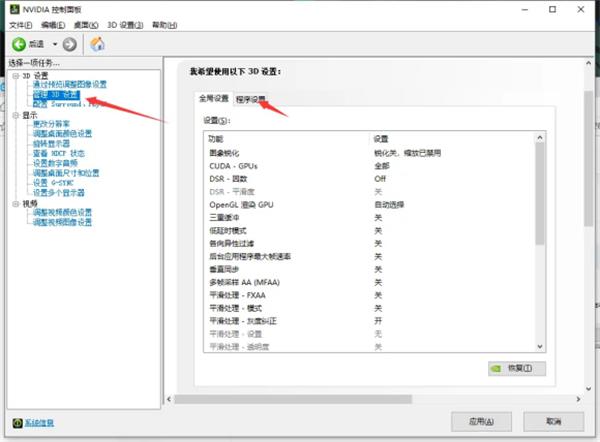Click the horizontal scrollbar's left arrow
The width and height of the screenshot is (600, 442).
tap(169, 399)
